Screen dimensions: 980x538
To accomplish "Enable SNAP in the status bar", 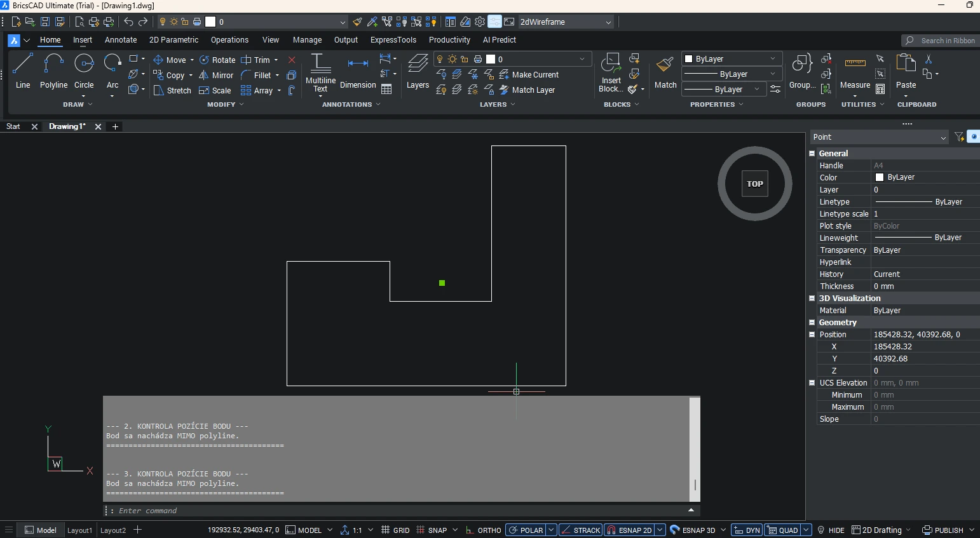I will point(437,530).
